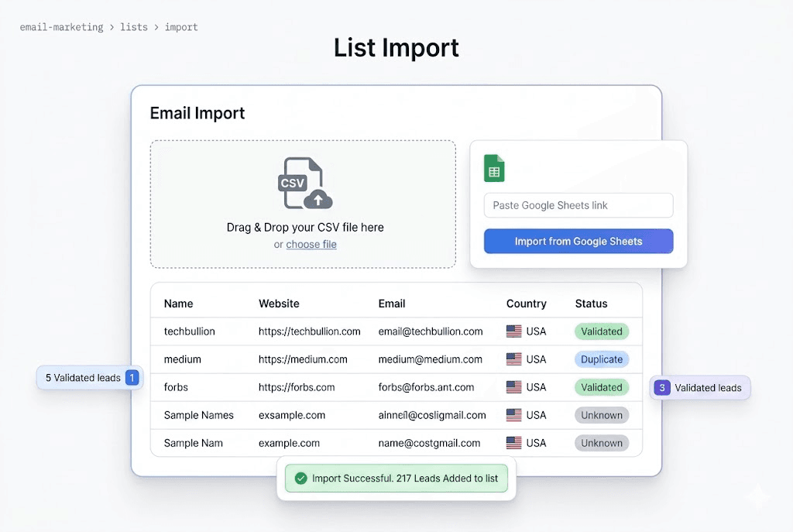Click exsample.com website cell
This screenshot has width=793, height=532.
[x=292, y=415]
